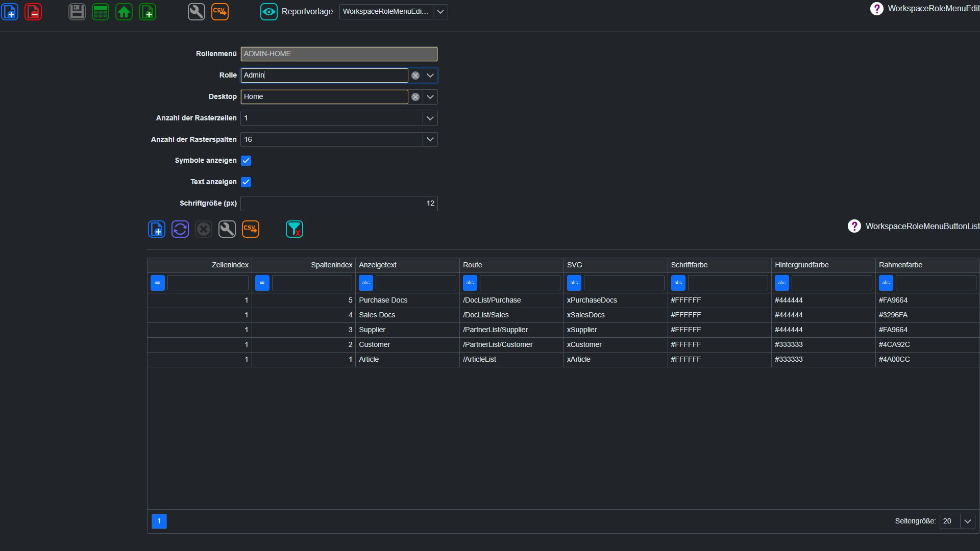
Task: Click the blue new document icon in top toolbar
Action: (x=10, y=11)
